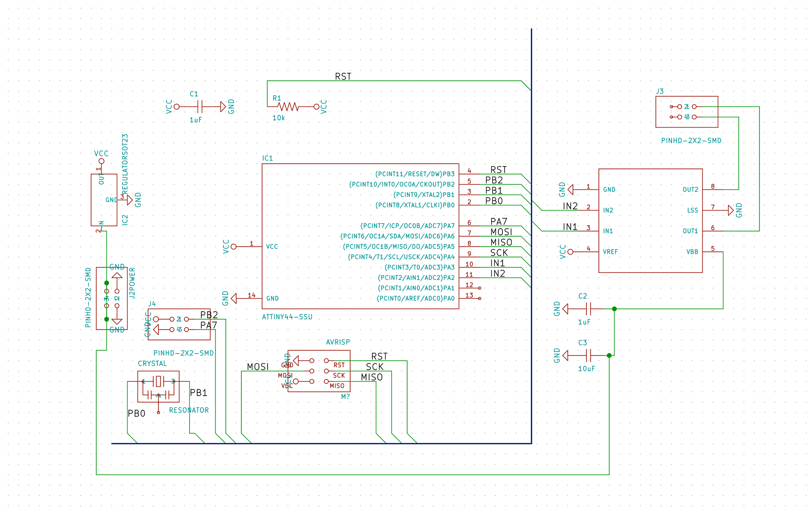Click the 10uF capacitor value
The width and height of the screenshot is (812, 509).
586,369
